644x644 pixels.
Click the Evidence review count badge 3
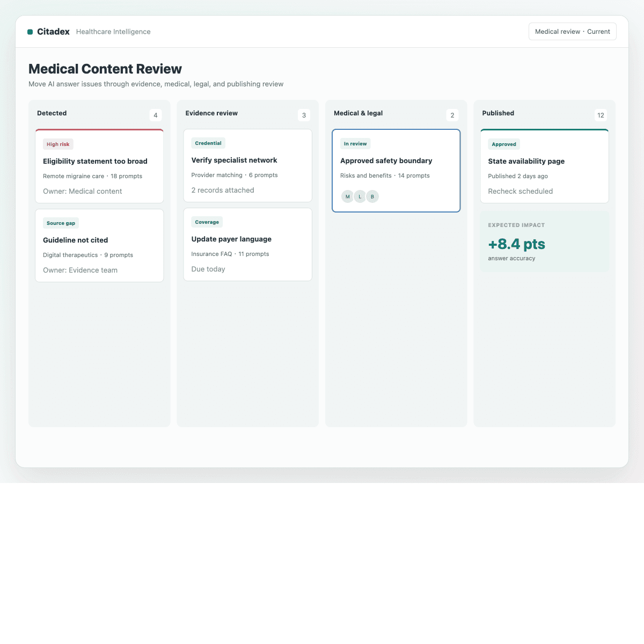(304, 115)
